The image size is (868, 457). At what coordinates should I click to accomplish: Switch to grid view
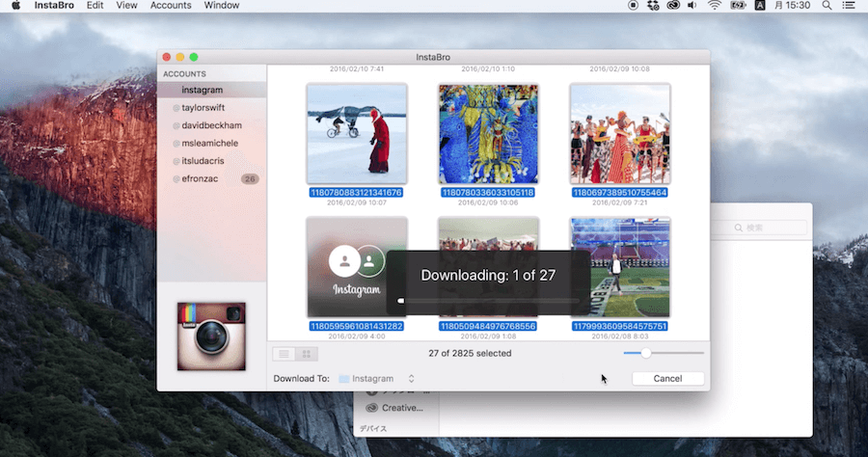tap(306, 354)
